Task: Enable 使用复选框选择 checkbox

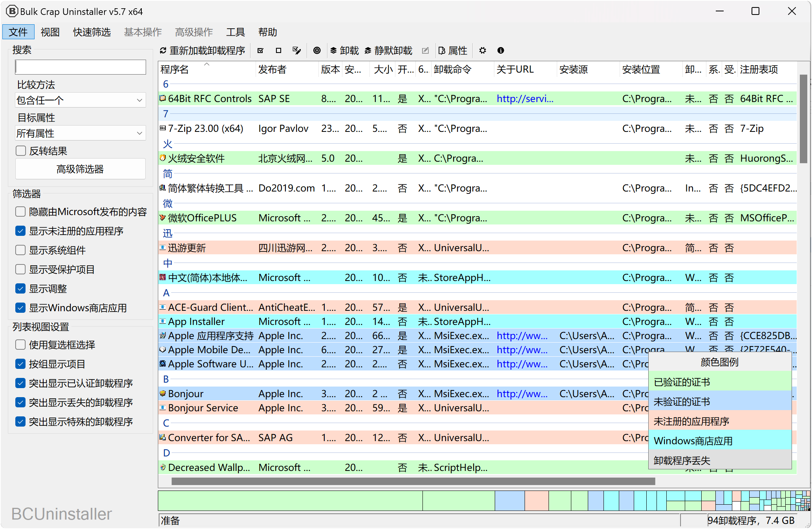Action: pos(20,345)
